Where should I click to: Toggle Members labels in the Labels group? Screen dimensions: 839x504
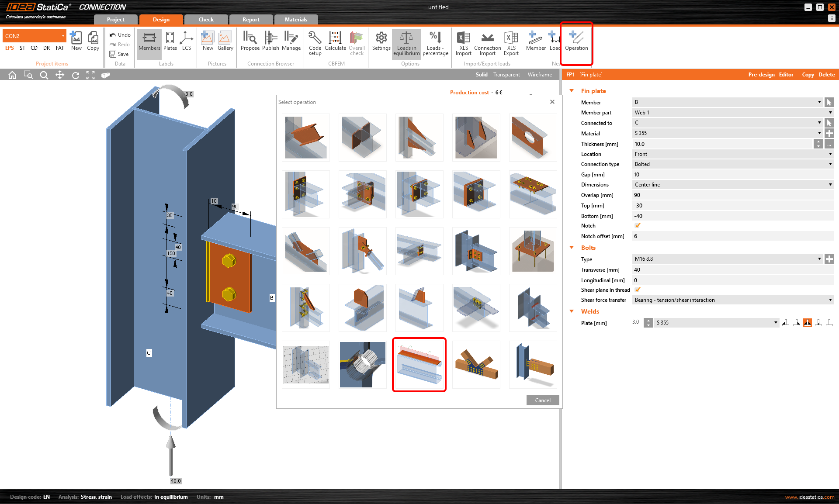point(149,43)
